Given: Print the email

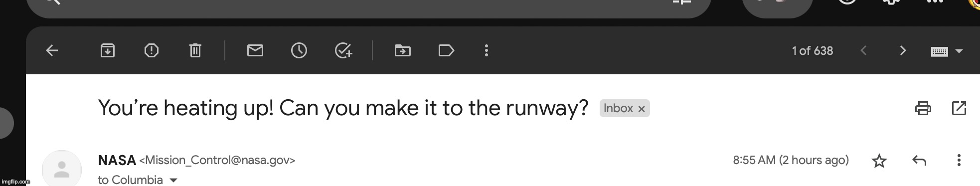Looking at the screenshot, I should 923,108.
